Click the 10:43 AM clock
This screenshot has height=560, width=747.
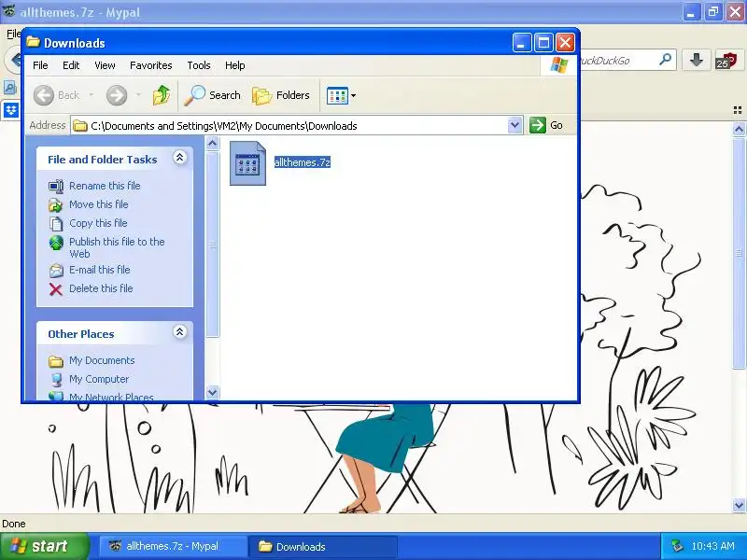click(x=712, y=546)
